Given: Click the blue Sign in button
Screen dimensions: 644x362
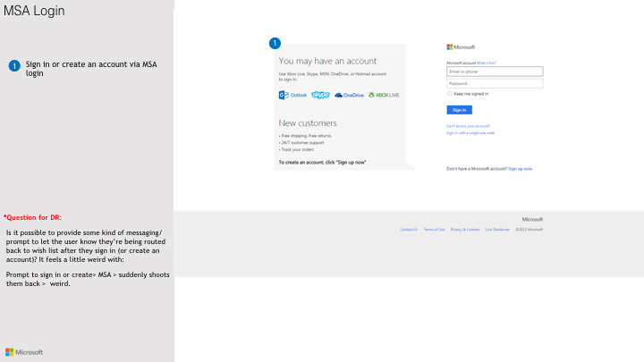Looking at the screenshot, I should click(x=459, y=110).
